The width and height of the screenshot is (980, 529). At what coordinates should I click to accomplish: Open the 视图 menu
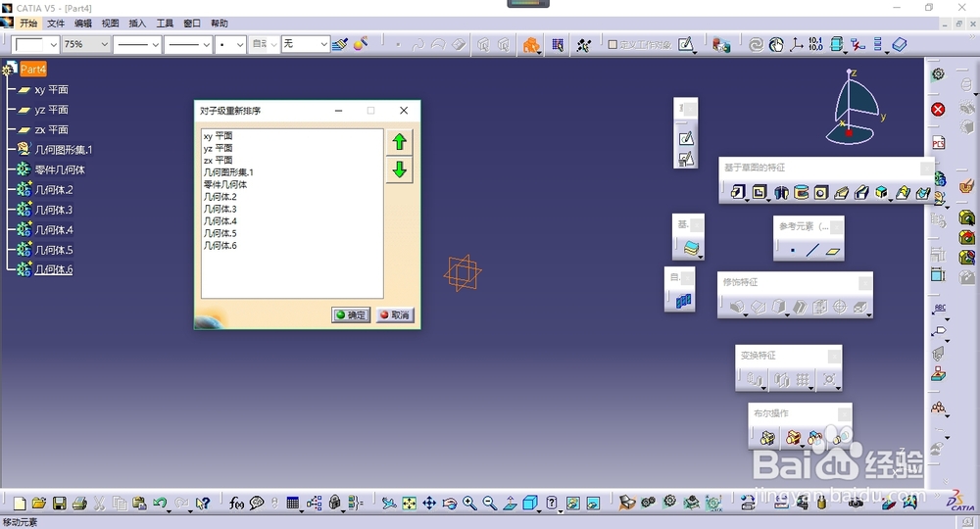pyautogui.click(x=110, y=24)
